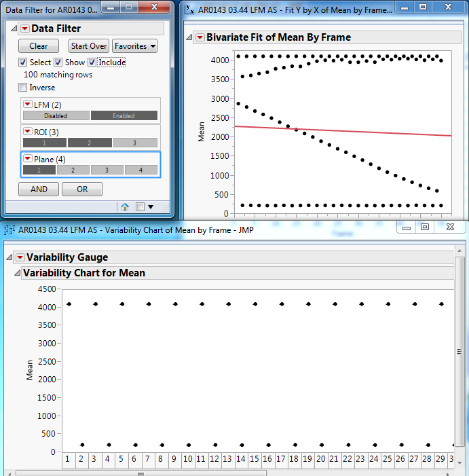Open the Favorites dropdown

[x=134, y=46]
